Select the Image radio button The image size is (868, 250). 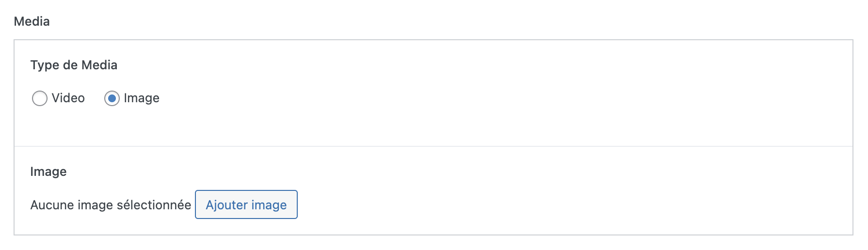112,98
